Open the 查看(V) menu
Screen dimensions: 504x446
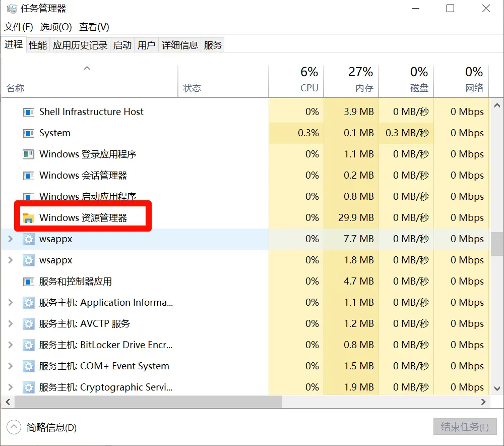coord(94,27)
